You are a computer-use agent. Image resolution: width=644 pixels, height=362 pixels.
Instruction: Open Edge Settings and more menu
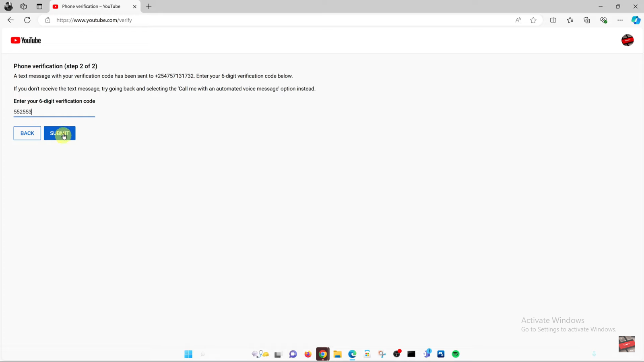(x=620, y=20)
